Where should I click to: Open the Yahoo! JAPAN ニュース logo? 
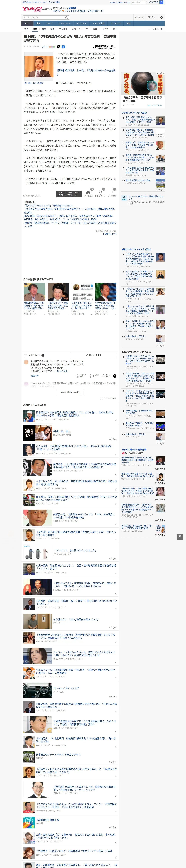coord(37,9)
